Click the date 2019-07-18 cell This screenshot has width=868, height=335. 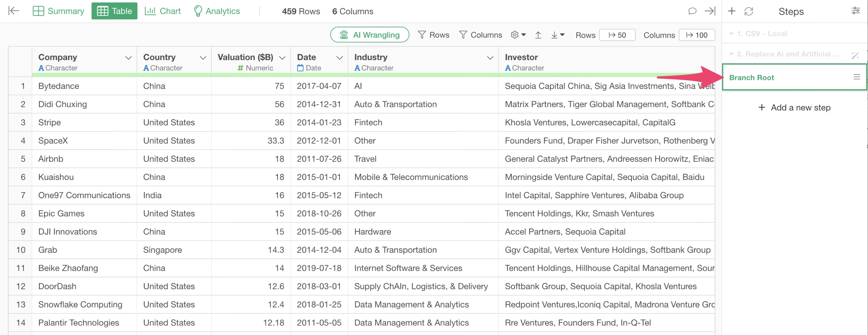click(x=319, y=268)
